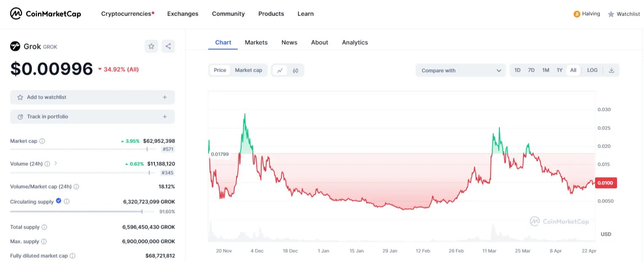The height and width of the screenshot is (262, 644).
Task: Click the 4 Dec date axis label
Action: point(257,251)
